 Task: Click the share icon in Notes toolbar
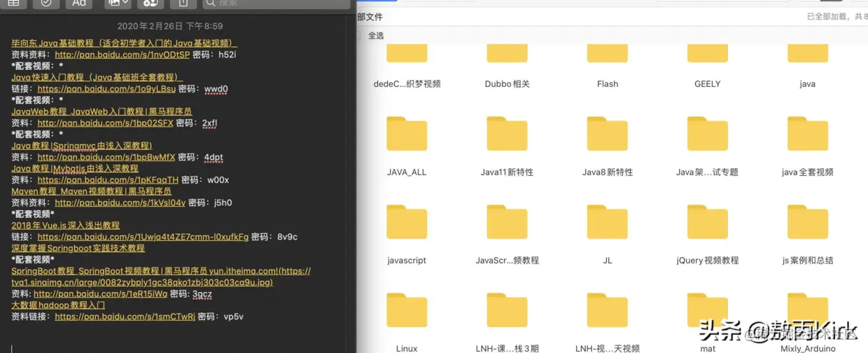[x=183, y=4]
